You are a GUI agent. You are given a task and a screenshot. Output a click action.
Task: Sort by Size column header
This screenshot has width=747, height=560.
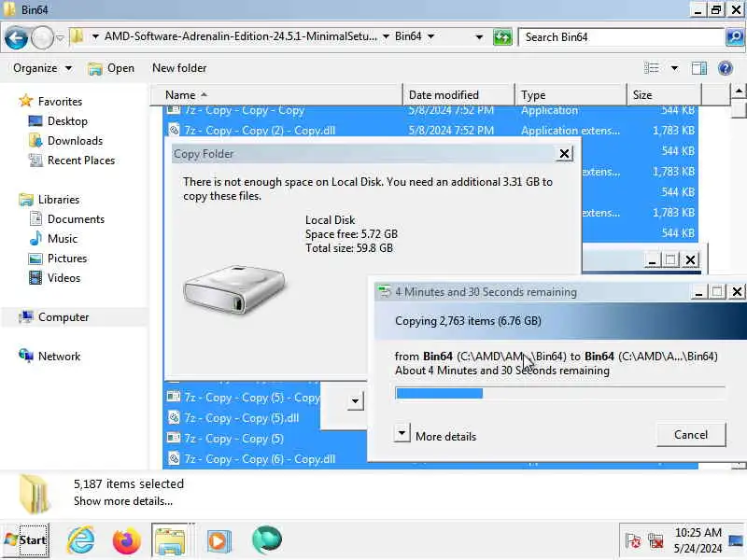(664, 95)
